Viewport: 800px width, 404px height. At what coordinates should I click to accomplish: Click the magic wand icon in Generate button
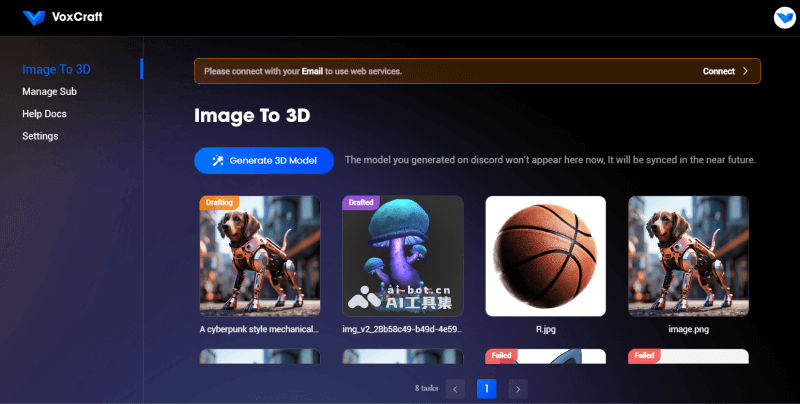click(216, 160)
